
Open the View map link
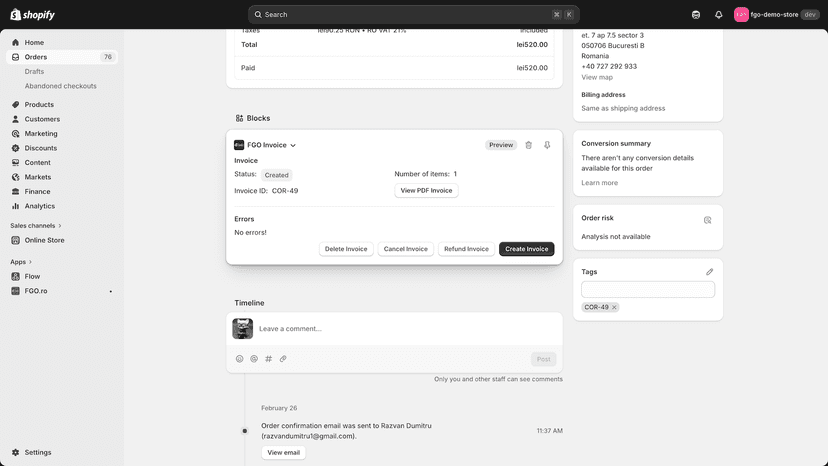pos(597,77)
